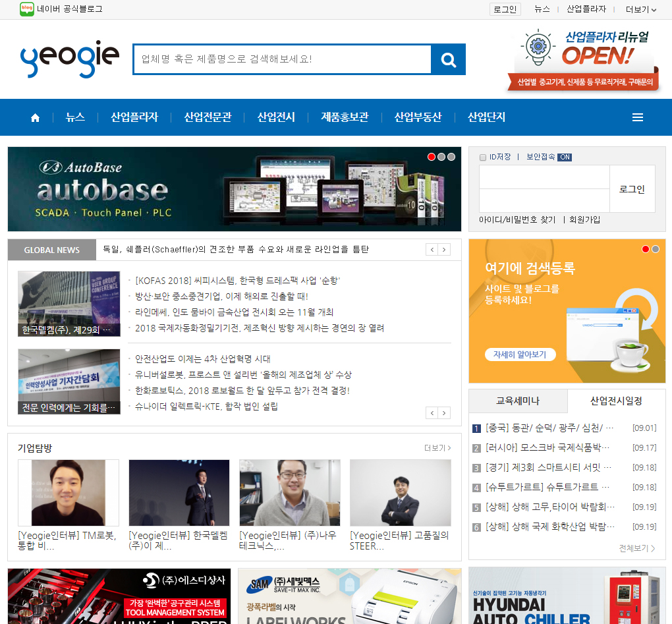Go to previous news list page arrow
672x624 pixels.
point(432,412)
